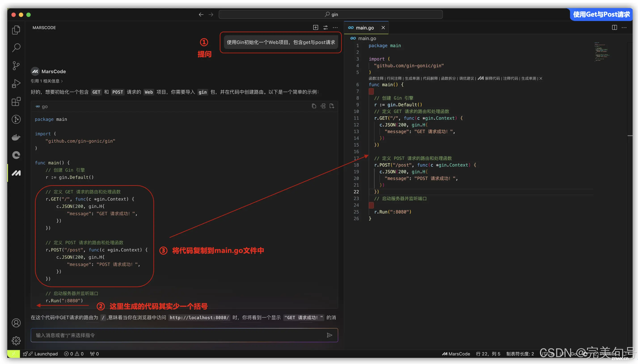
Task: Click the MarsCode assistant name label
Action: click(x=54, y=71)
